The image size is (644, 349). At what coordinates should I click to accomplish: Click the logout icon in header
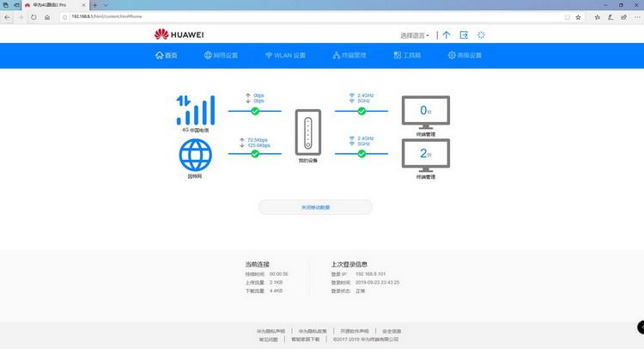point(464,35)
